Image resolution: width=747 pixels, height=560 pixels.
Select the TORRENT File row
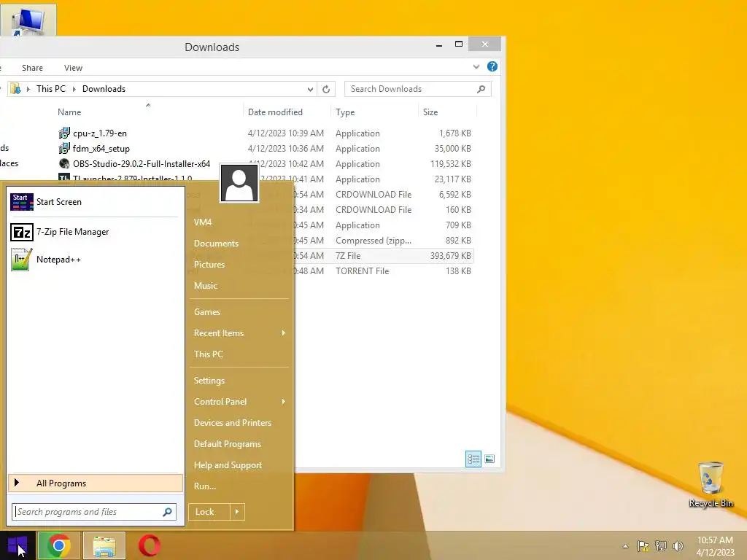[x=384, y=271]
